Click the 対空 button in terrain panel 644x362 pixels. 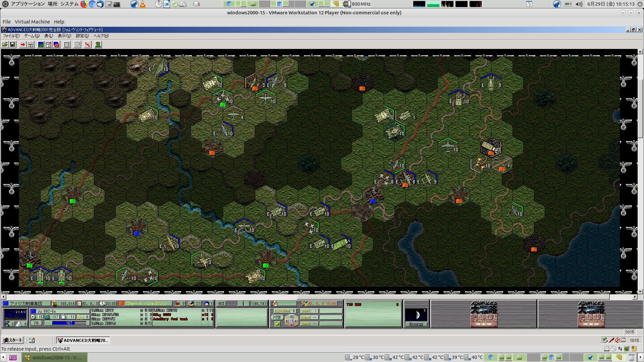(x=277, y=317)
